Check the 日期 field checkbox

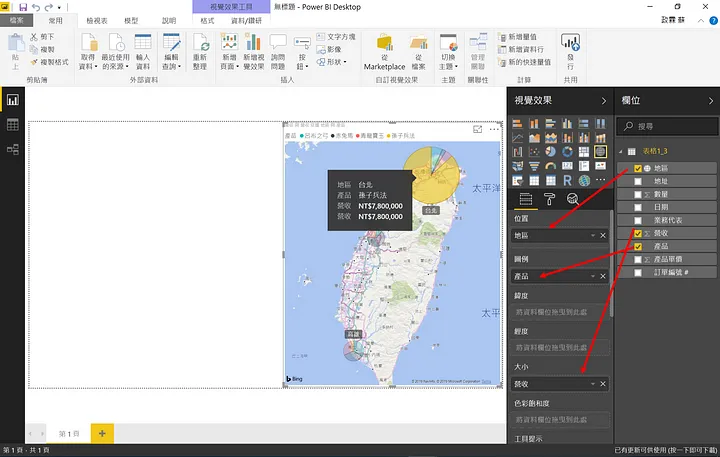point(638,207)
